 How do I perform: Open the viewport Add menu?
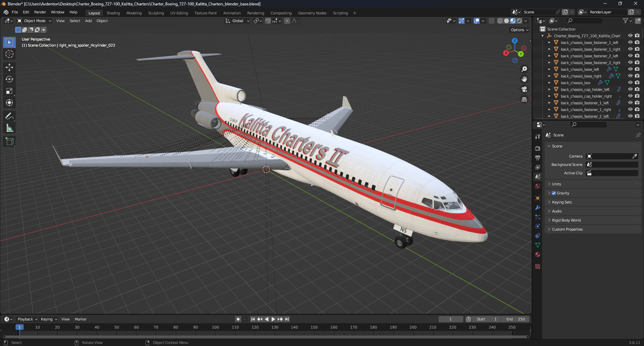[x=88, y=21]
